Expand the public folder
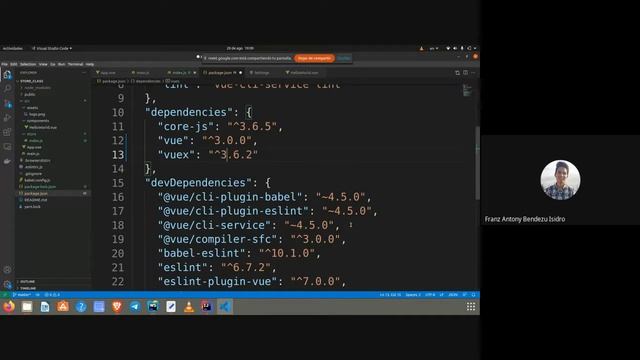Viewport: 640px width, 360px height. 29,94
